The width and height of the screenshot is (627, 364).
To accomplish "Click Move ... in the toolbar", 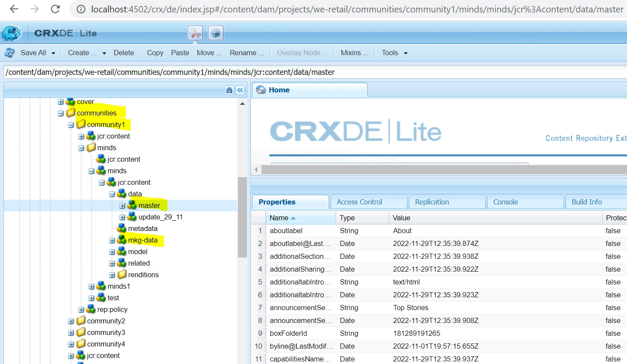I will pos(209,53).
